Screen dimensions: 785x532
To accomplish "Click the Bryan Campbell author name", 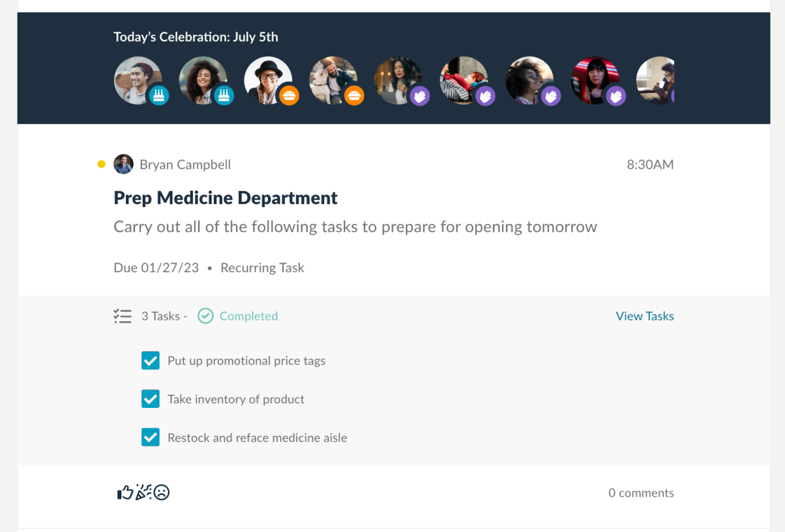I will click(x=185, y=164).
